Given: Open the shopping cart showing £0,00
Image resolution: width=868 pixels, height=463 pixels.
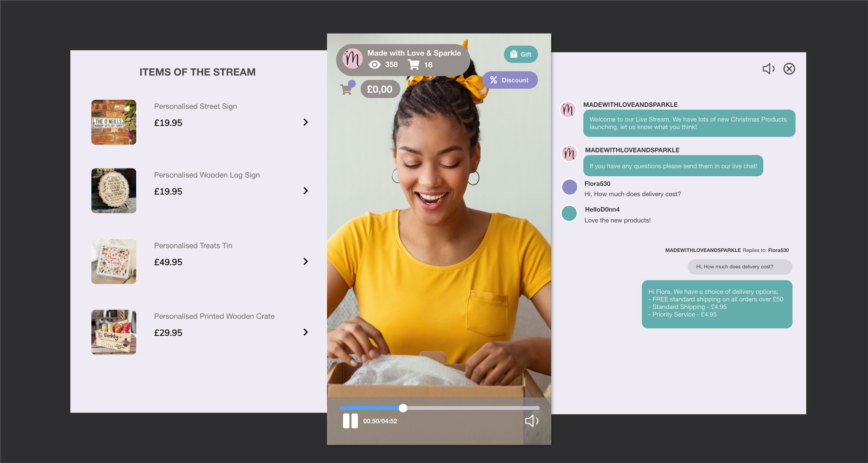Looking at the screenshot, I should click(x=380, y=89).
